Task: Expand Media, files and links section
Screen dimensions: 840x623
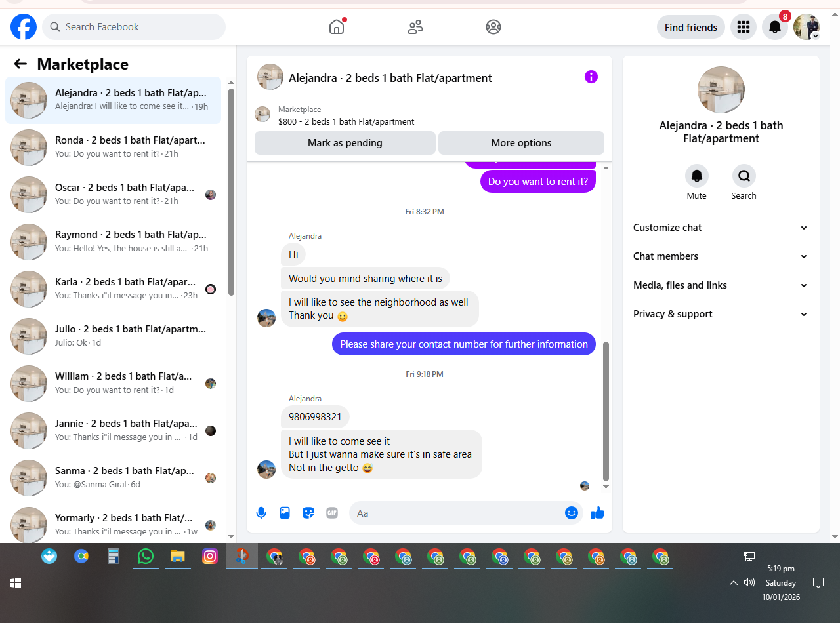Action: 721,285
